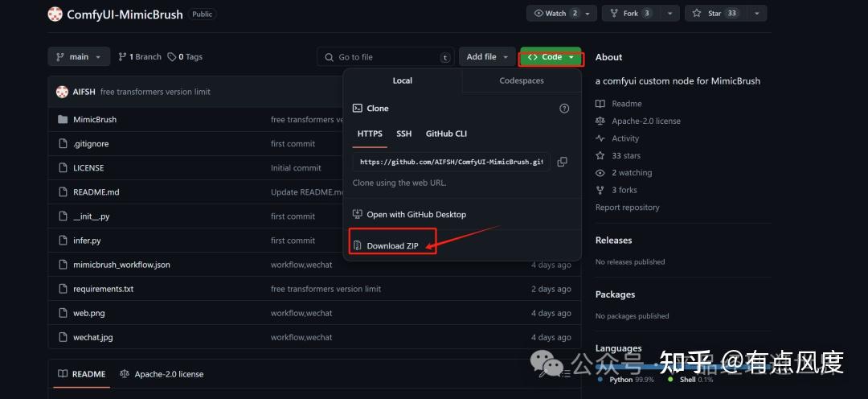This screenshot has height=399, width=868.
Task: Copy the clone URL to clipboard
Action: 562,162
